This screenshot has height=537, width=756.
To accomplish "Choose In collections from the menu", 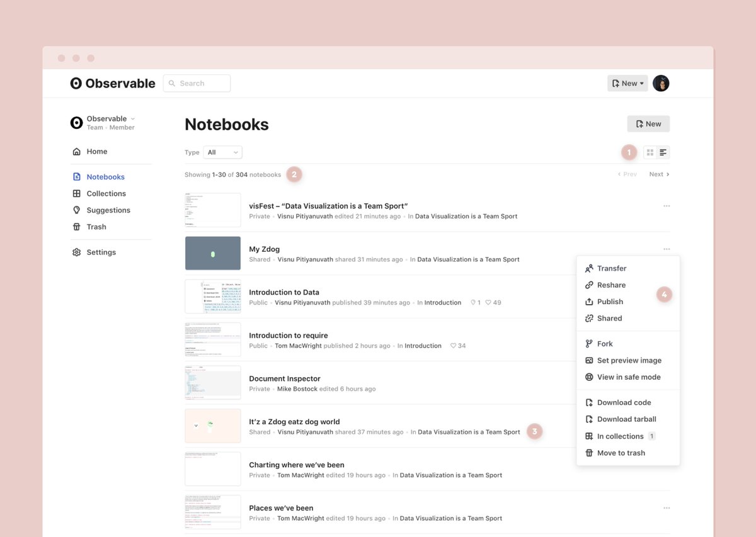I will point(621,436).
